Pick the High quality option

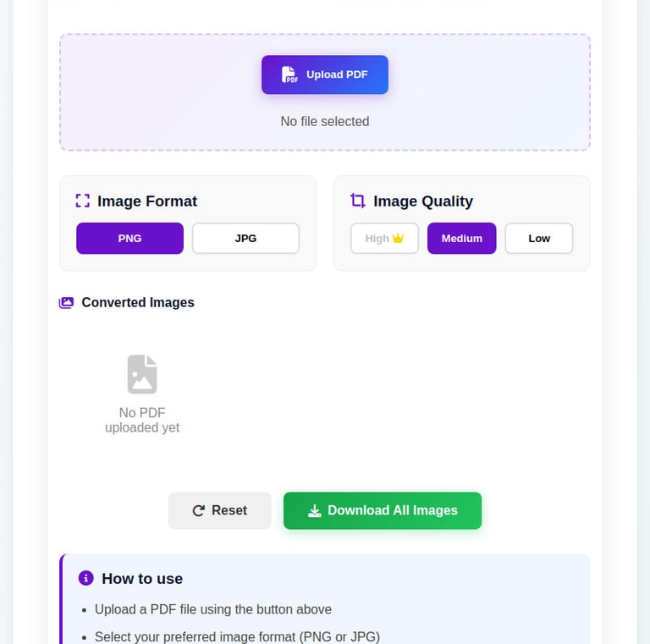click(x=377, y=239)
